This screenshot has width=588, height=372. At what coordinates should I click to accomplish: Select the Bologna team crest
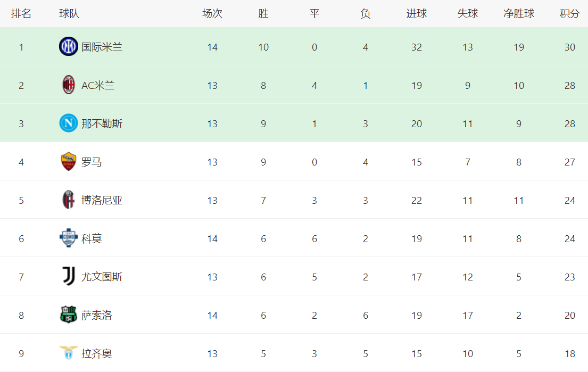point(68,200)
